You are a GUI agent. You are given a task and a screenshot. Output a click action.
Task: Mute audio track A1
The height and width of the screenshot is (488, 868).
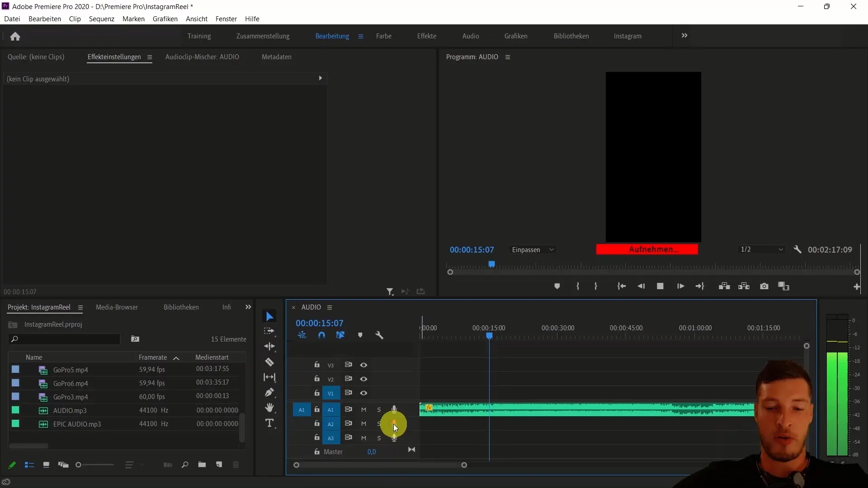coord(363,410)
